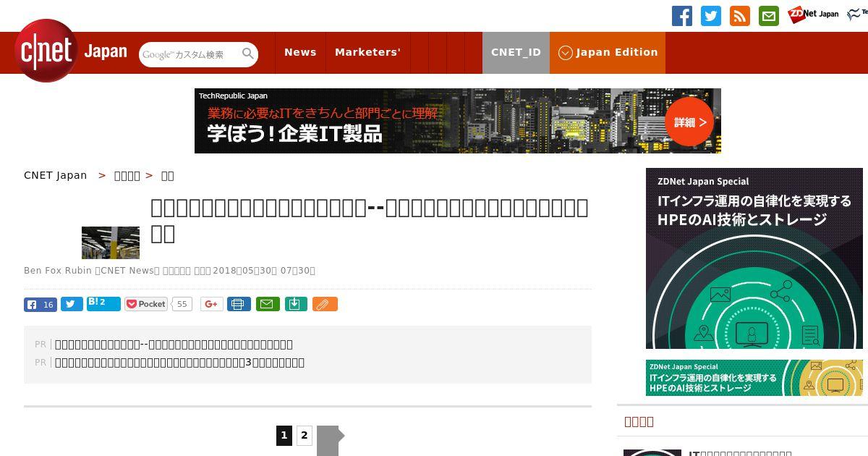
Task: Open the RSS feed icon
Action: click(x=740, y=16)
